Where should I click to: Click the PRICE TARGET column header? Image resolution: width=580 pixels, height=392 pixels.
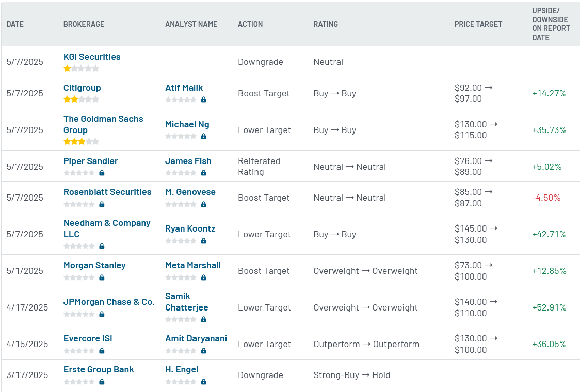pyautogui.click(x=478, y=24)
